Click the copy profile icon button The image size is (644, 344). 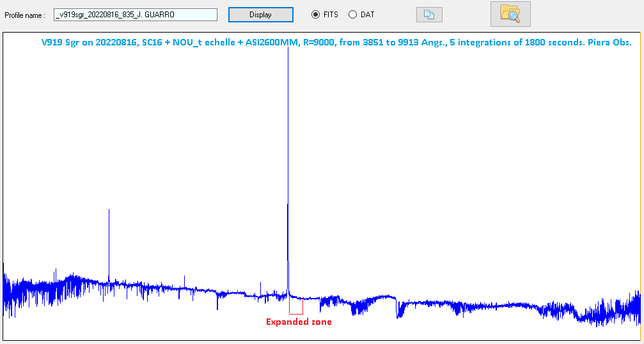point(428,15)
